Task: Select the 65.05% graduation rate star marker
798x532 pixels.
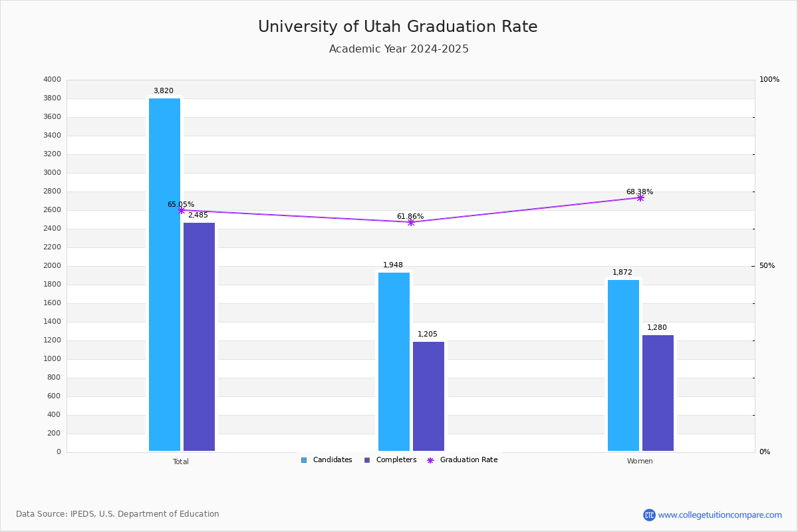Action: coord(181,210)
